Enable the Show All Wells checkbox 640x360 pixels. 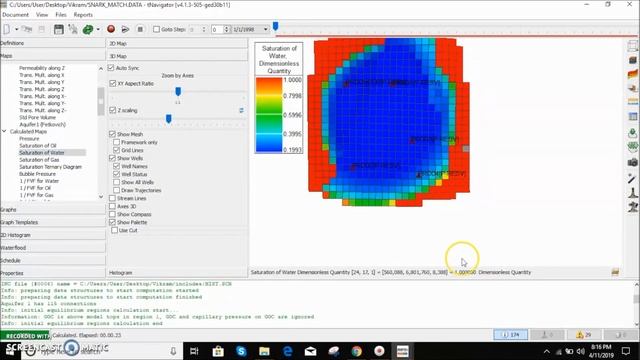[x=116, y=182]
